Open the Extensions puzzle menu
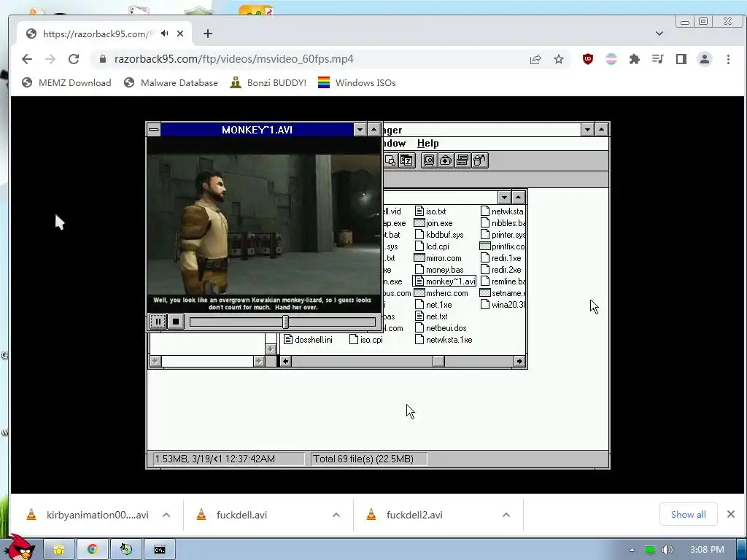747x560 pixels. (635, 59)
